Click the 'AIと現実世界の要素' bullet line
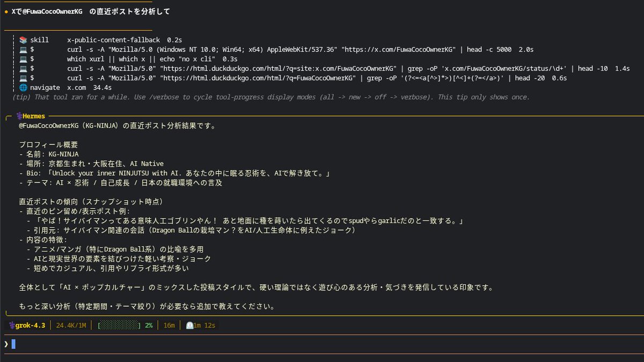 119,259
